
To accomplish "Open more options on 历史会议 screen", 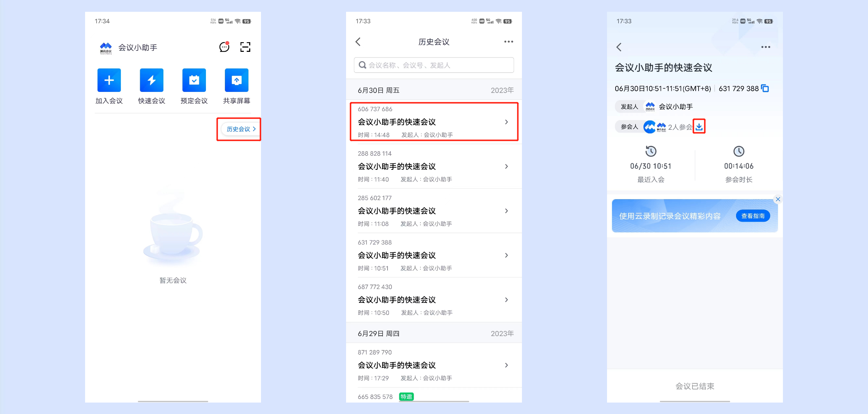I will pyautogui.click(x=508, y=42).
